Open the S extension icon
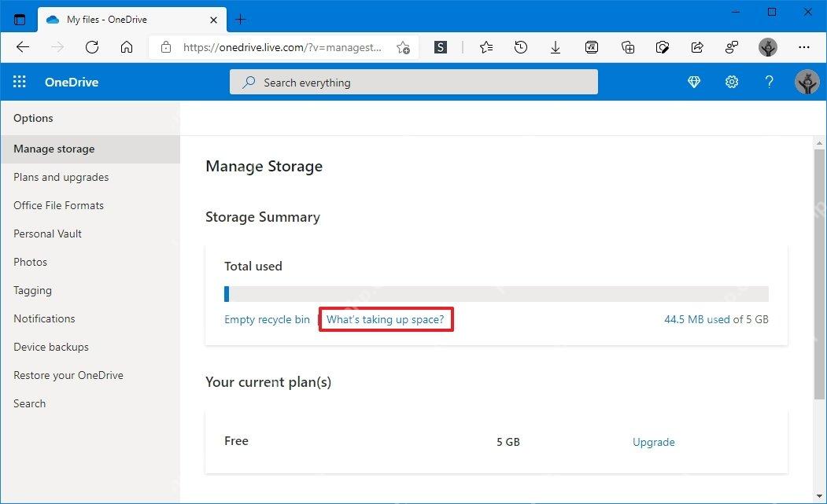The width and height of the screenshot is (827, 504). click(x=441, y=47)
